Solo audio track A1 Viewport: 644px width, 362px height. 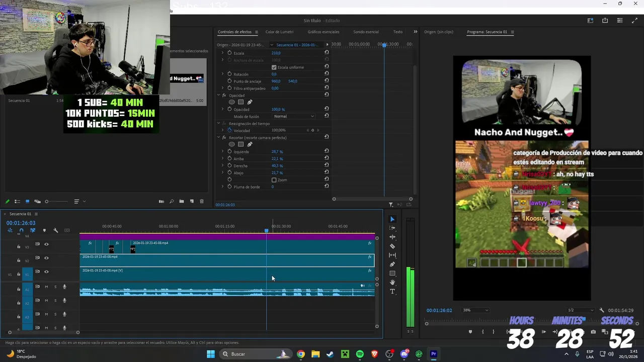(55, 287)
